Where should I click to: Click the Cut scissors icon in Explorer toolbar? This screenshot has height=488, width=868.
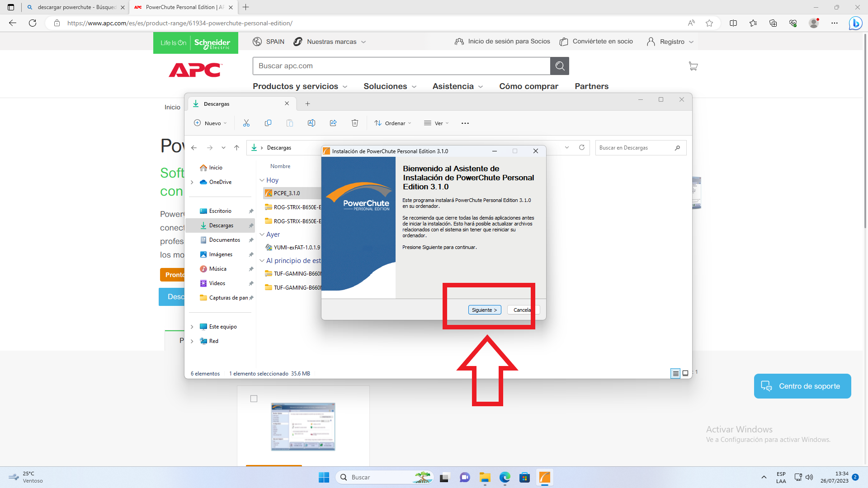pyautogui.click(x=246, y=123)
